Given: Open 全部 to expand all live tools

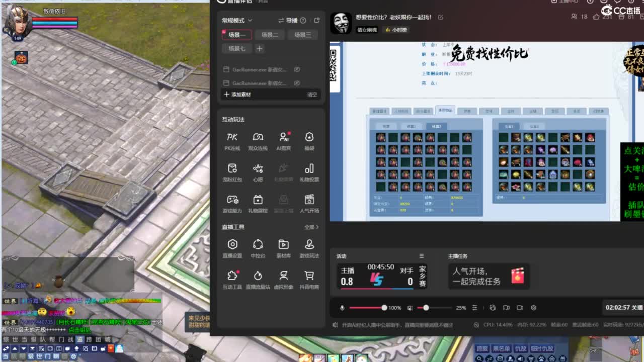Looking at the screenshot, I should tap(311, 227).
